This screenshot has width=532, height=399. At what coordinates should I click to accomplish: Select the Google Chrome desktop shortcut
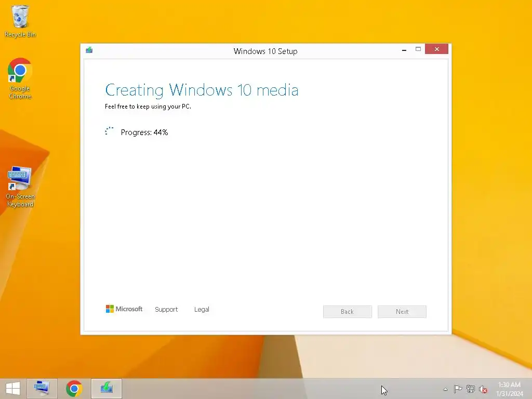tap(20, 78)
